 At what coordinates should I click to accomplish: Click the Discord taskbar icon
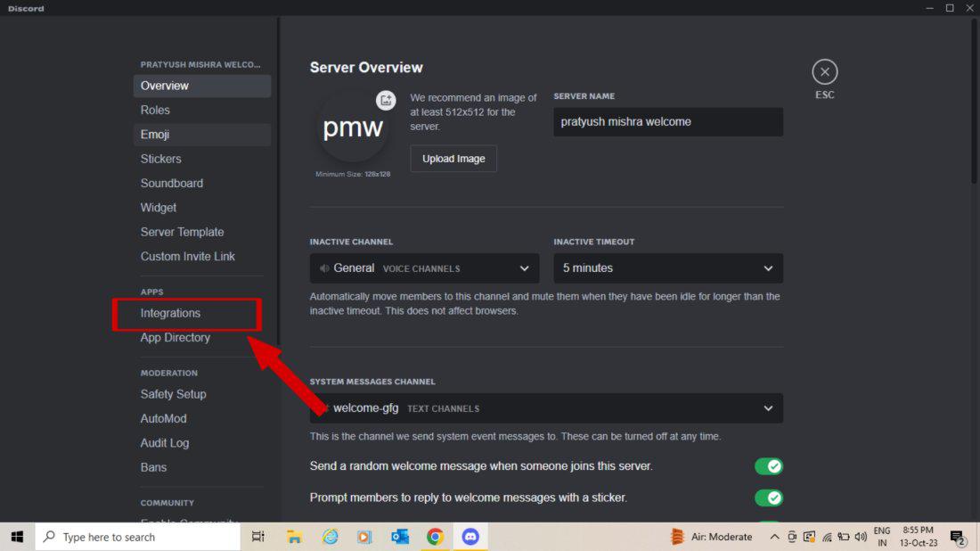tap(470, 537)
